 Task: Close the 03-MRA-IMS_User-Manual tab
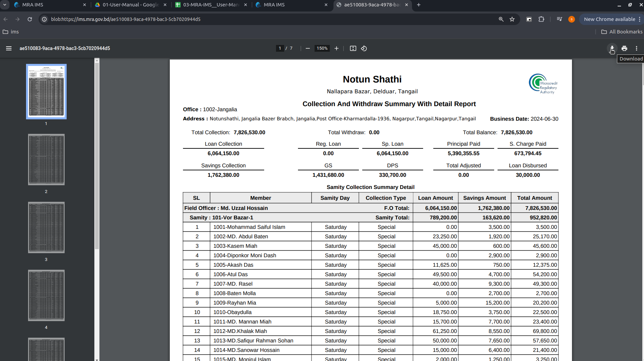[246, 5]
